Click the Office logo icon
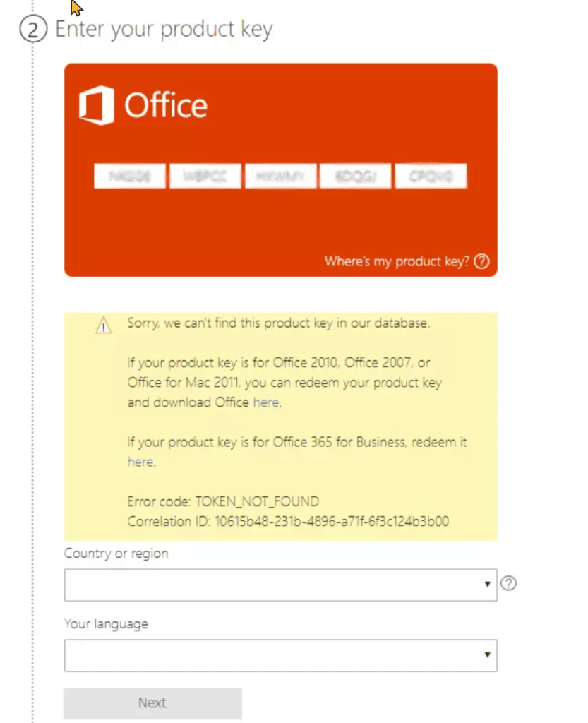588x723 pixels. click(x=96, y=106)
